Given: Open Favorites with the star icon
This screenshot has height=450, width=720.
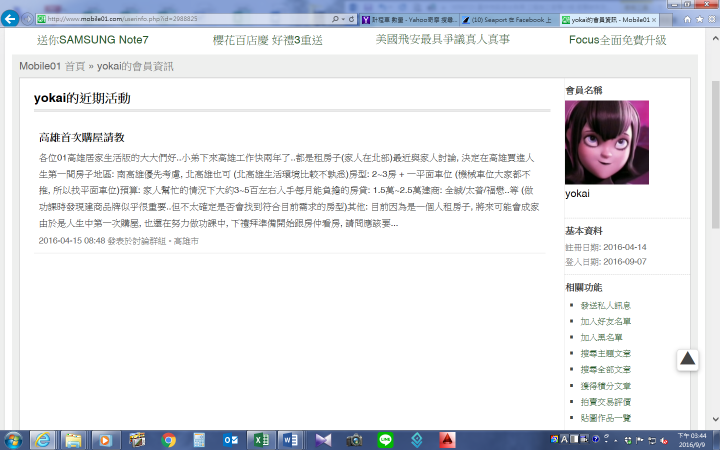Looking at the screenshot, I should click(x=699, y=19).
